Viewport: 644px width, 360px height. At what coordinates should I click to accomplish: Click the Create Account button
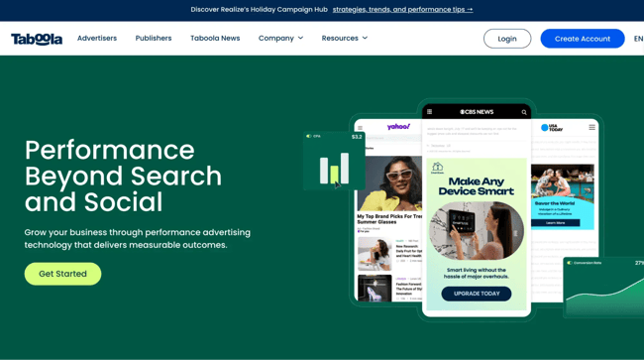point(583,39)
